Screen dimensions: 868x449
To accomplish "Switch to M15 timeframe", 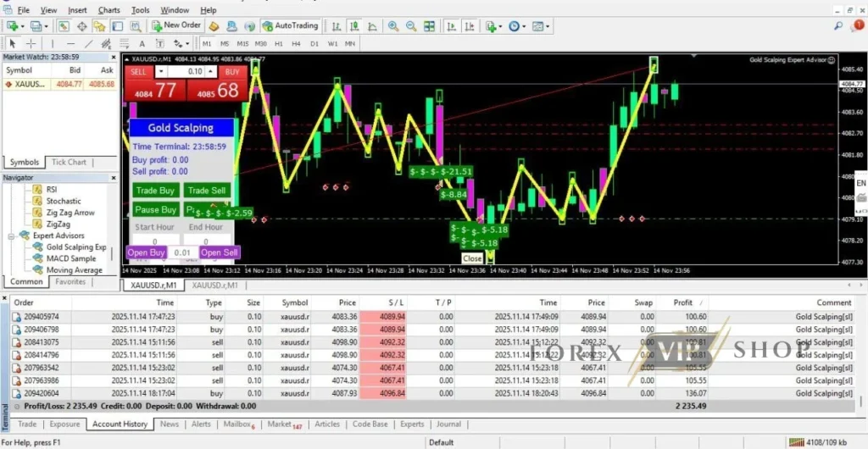I will tap(242, 44).
